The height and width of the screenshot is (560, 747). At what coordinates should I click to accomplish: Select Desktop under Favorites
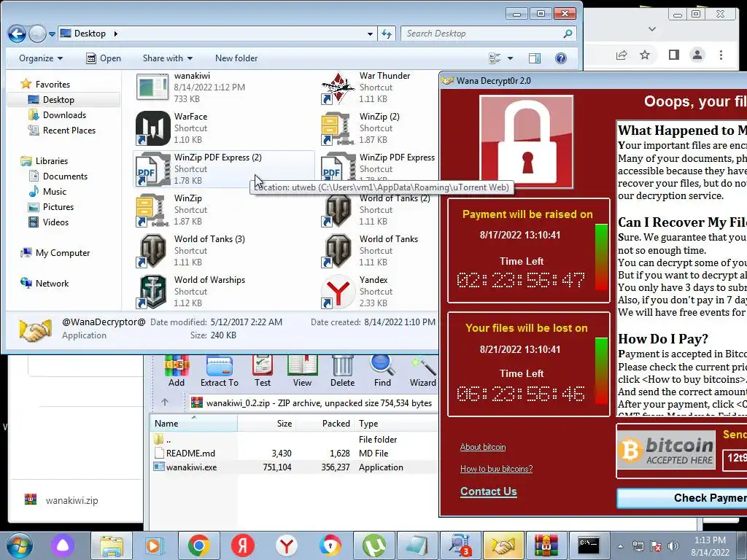tap(52, 99)
